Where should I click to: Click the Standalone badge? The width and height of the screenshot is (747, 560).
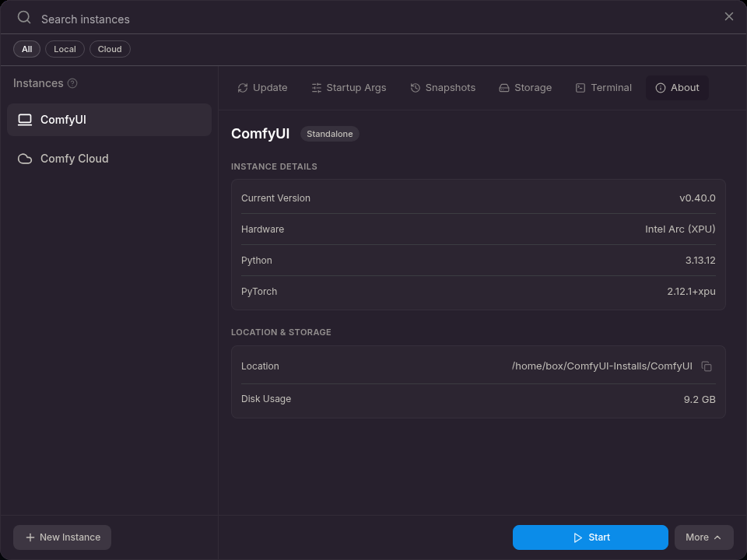click(330, 134)
